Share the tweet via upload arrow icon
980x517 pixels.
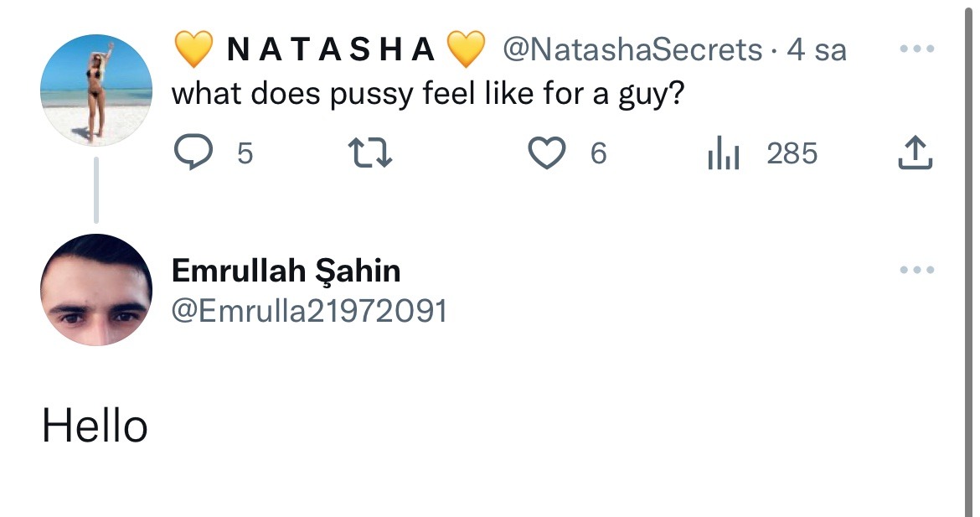coord(916,153)
